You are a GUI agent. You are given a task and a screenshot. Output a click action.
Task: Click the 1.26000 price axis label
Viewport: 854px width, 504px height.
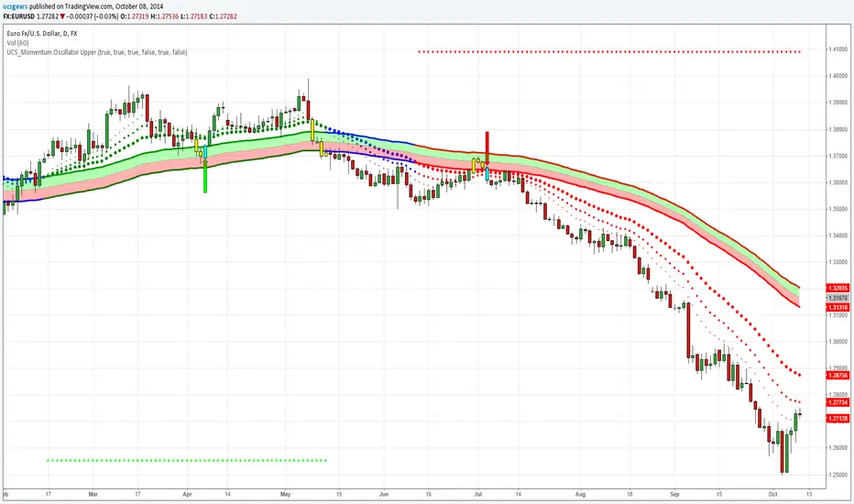[838, 448]
